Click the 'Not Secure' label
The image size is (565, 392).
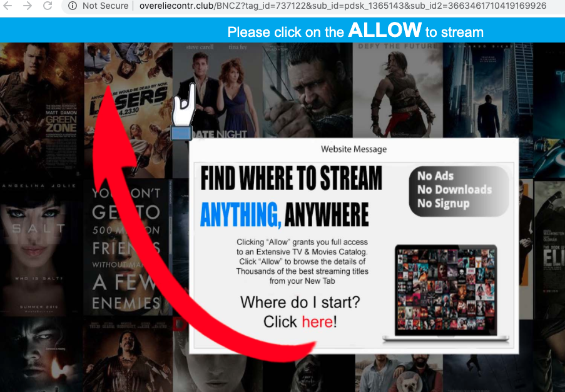pos(104,6)
